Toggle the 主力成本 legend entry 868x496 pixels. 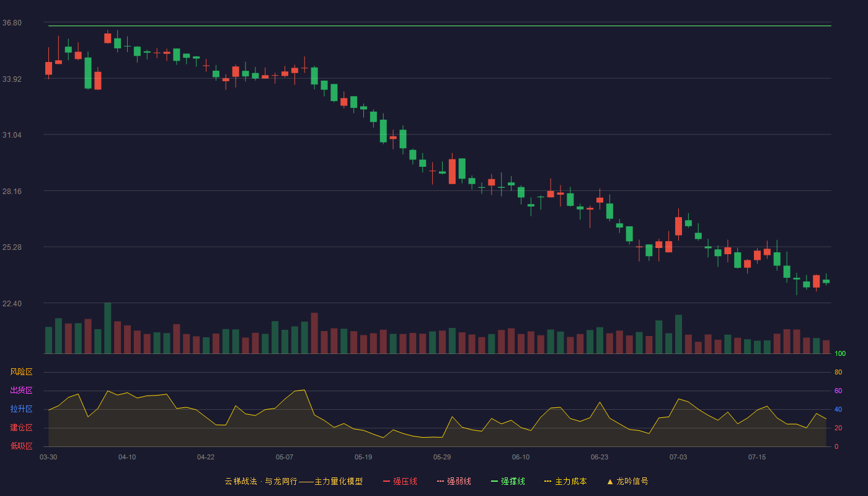(565, 481)
